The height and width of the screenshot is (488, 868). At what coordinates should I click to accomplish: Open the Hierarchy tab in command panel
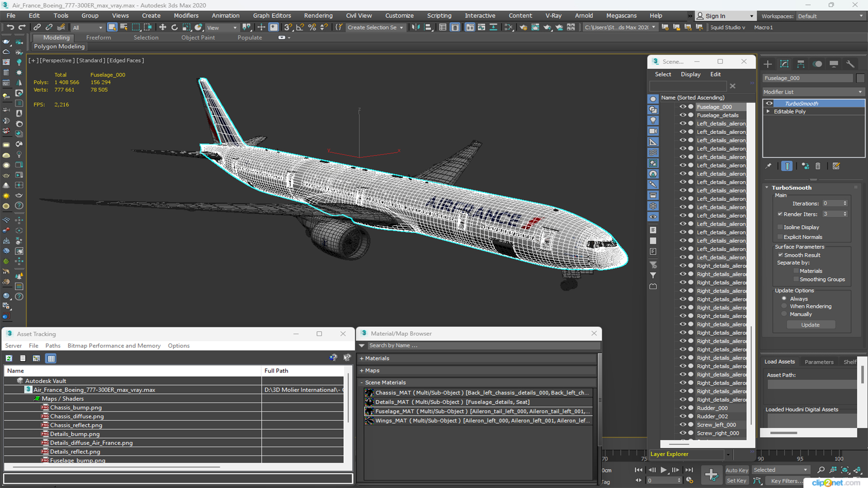pos(801,64)
